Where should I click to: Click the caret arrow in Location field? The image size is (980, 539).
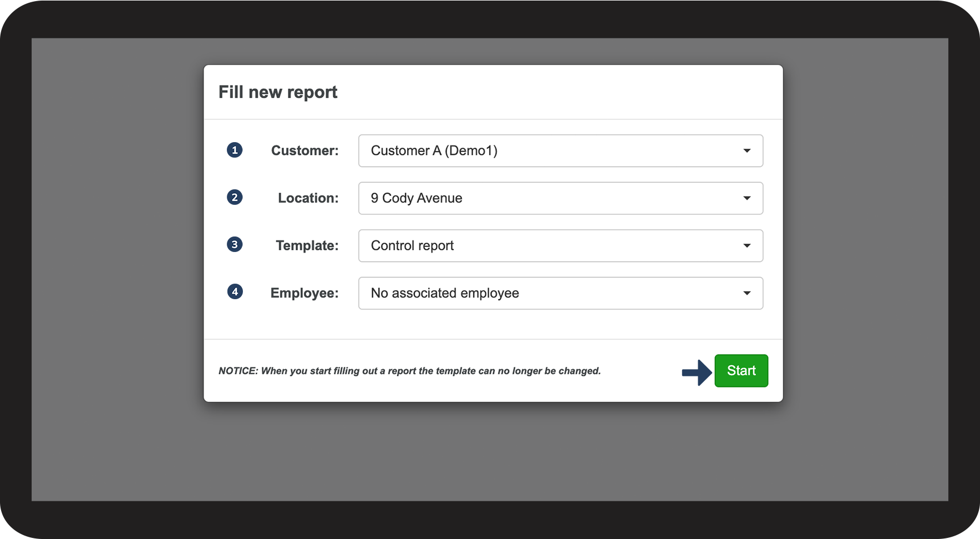pyautogui.click(x=747, y=198)
